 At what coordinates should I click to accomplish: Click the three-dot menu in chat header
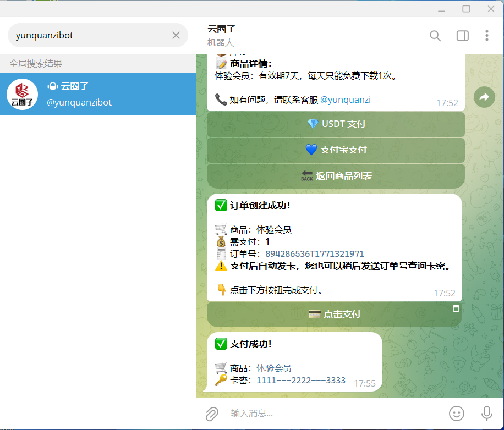pos(487,35)
